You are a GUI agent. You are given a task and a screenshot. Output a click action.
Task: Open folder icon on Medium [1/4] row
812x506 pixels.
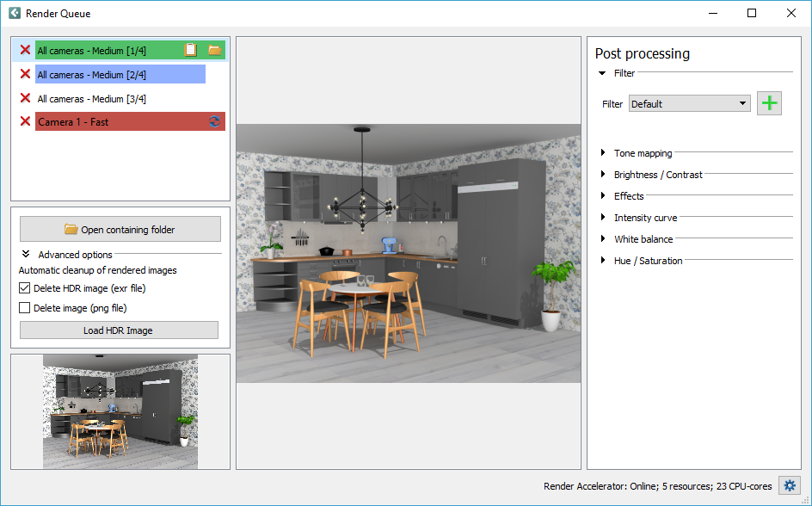(214, 50)
